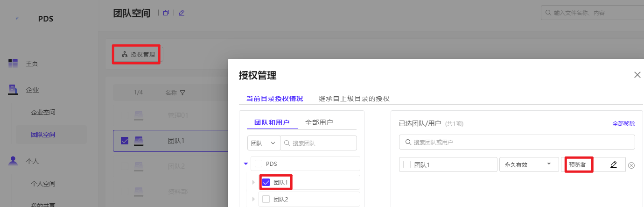Tick the 资料部 row checkbox
The width and height of the screenshot is (644, 207).
point(125,191)
